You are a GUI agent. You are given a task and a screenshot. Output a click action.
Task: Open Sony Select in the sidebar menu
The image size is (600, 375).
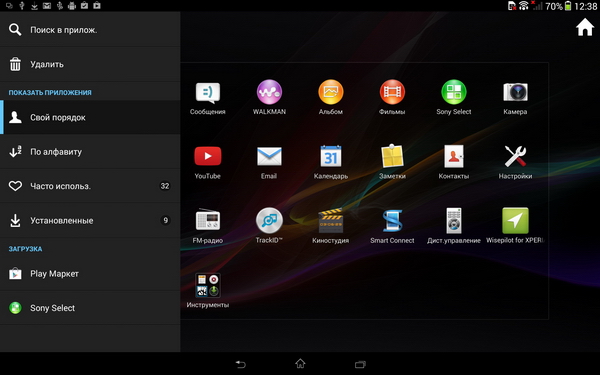(x=90, y=308)
